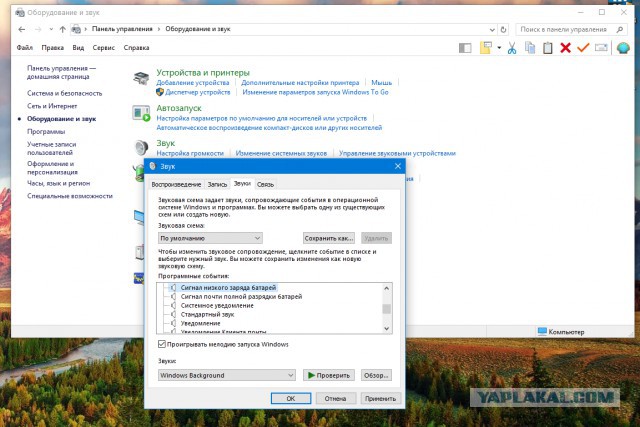Select Сигнал низкого заряда батарей event
Viewport: 640px width, 427px height.
pyautogui.click(x=228, y=288)
